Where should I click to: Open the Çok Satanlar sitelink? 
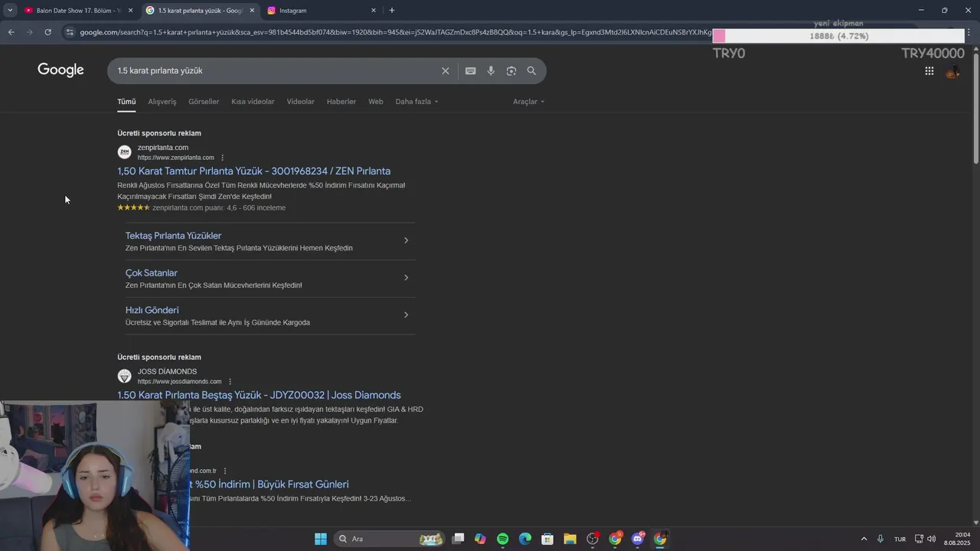coord(151,272)
